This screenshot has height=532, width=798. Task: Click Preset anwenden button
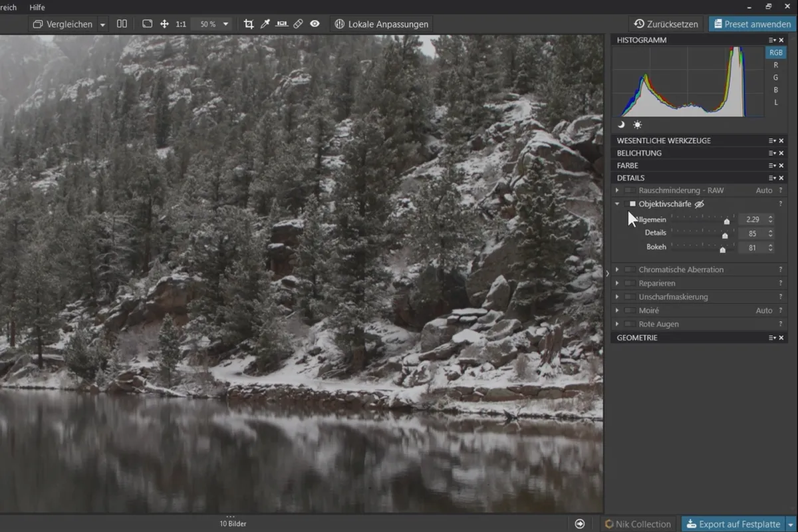[751, 24]
